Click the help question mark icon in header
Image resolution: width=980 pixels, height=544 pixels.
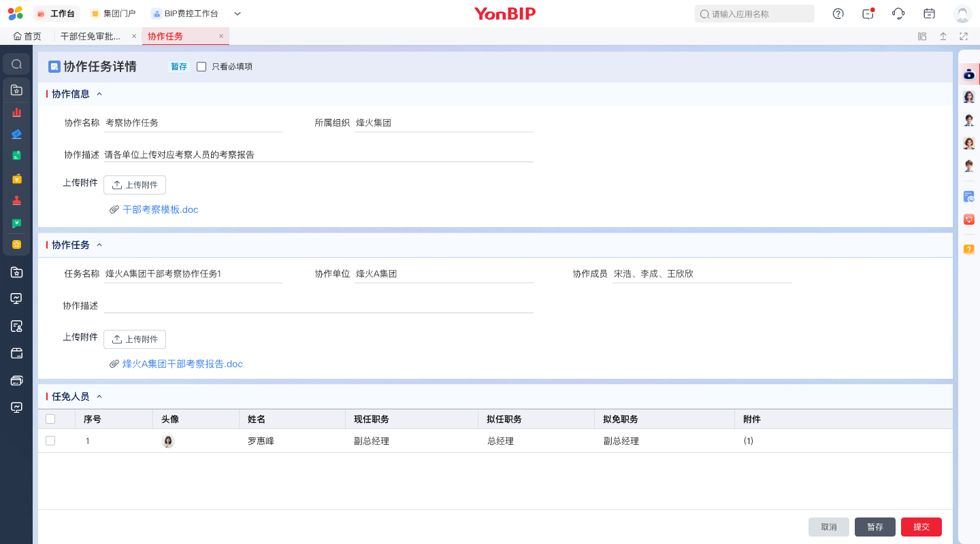pyautogui.click(x=838, y=14)
